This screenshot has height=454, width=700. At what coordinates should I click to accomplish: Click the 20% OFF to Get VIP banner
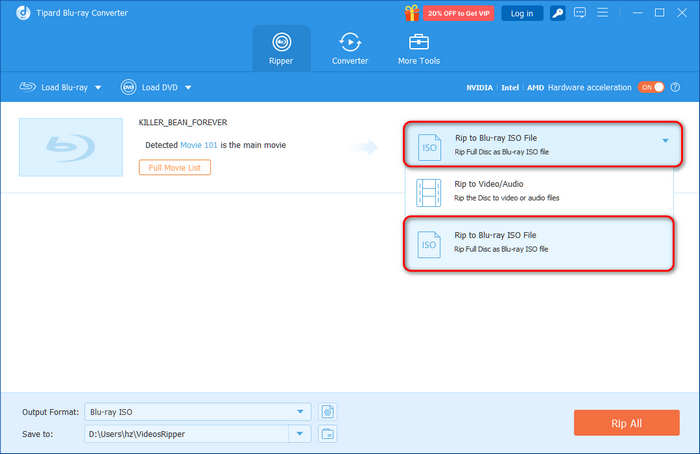[x=458, y=13]
